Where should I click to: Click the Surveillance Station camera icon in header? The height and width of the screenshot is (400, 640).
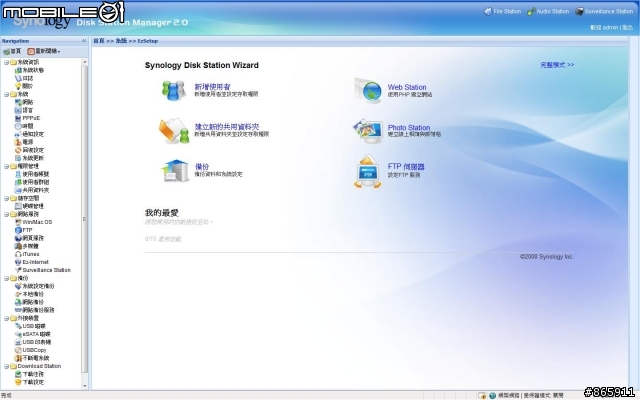click(579, 11)
